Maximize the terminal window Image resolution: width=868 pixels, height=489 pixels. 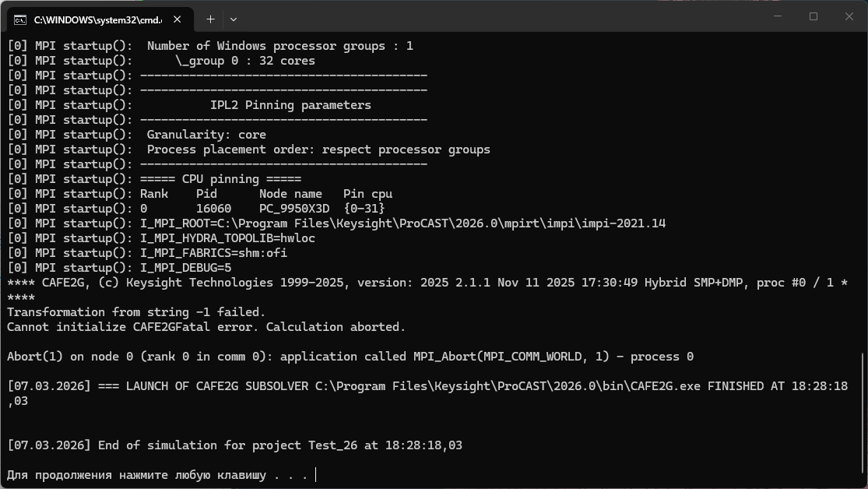click(x=814, y=16)
